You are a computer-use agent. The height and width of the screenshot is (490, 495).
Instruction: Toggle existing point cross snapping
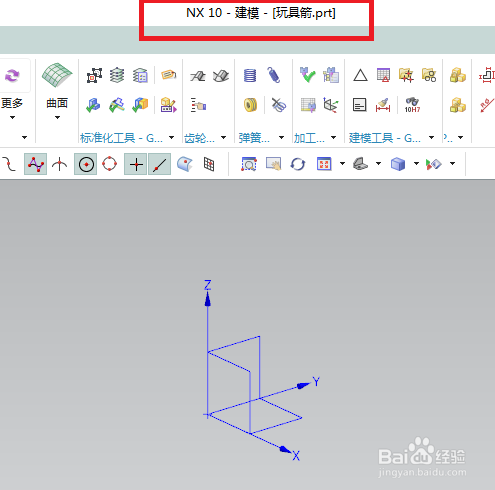click(136, 164)
